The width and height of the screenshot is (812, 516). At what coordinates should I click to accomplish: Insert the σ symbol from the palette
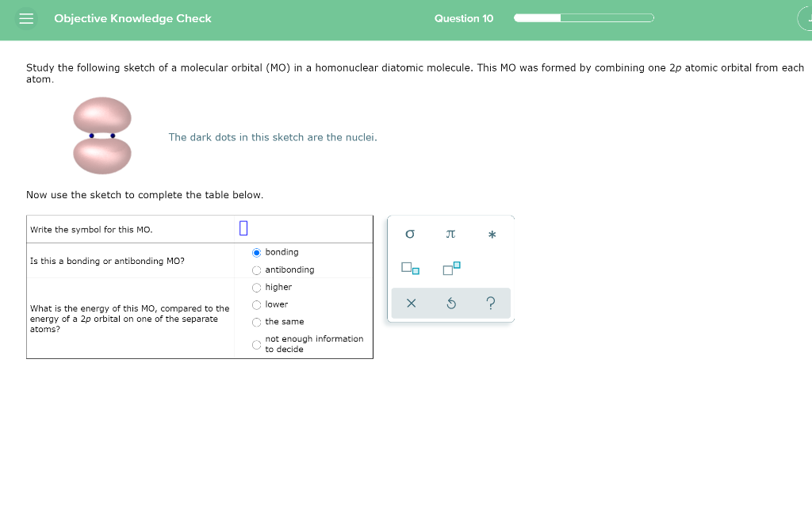tap(410, 234)
